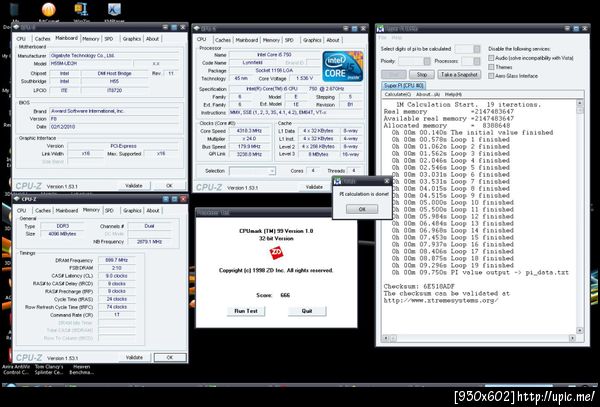This screenshot has width=600, height=407.
Task: Click the Stop button in Super PI
Action: coord(422,75)
